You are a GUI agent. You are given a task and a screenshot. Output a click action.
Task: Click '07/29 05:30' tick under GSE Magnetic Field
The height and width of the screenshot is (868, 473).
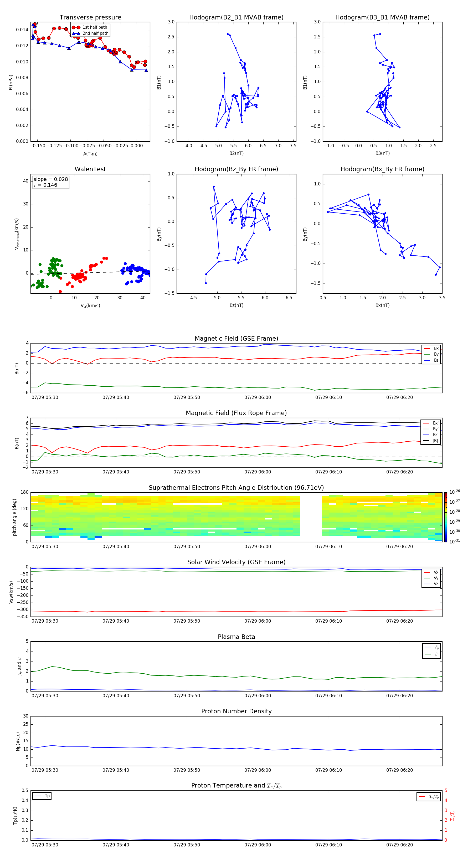(45, 398)
